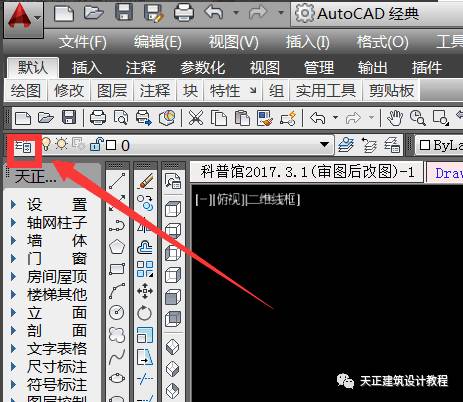
Task: Open the 修改 ribbon panel
Action: (69, 90)
